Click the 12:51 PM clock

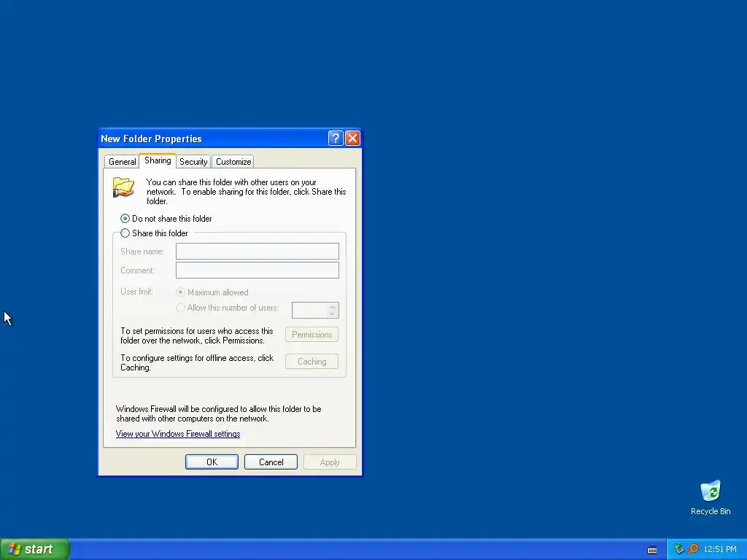[x=720, y=549]
